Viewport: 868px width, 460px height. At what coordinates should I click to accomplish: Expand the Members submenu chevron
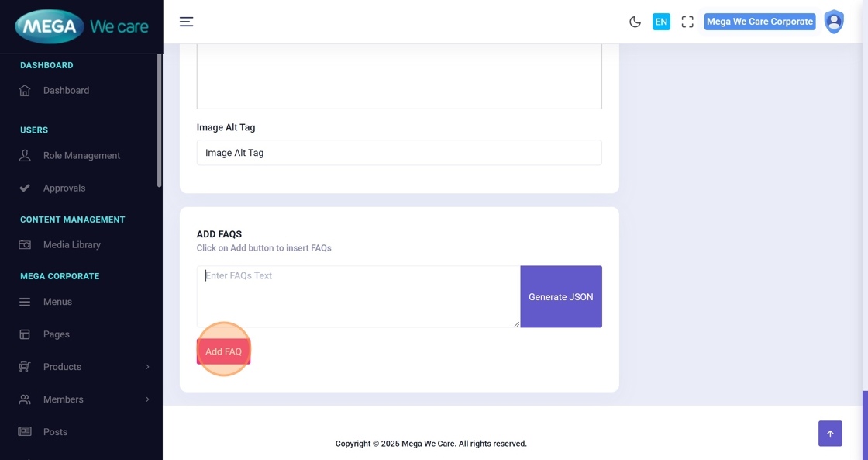[147, 399]
